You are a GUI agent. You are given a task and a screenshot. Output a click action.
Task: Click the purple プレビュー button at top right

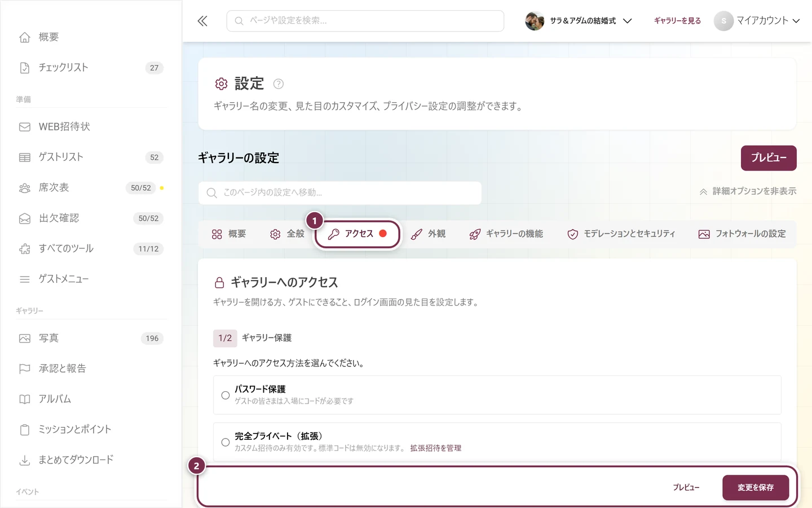(769, 158)
